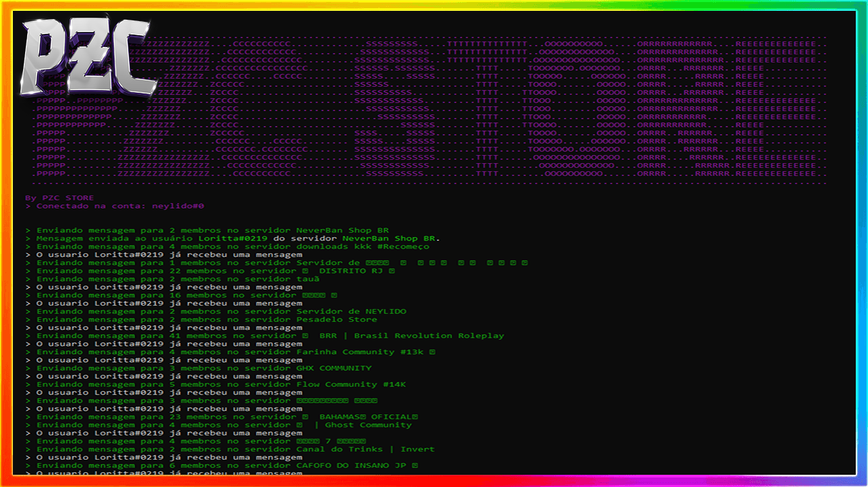Select the 'CAFOFO DO INSANO JP' line
Viewport: 868px width, 487px height.
click(x=222, y=465)
